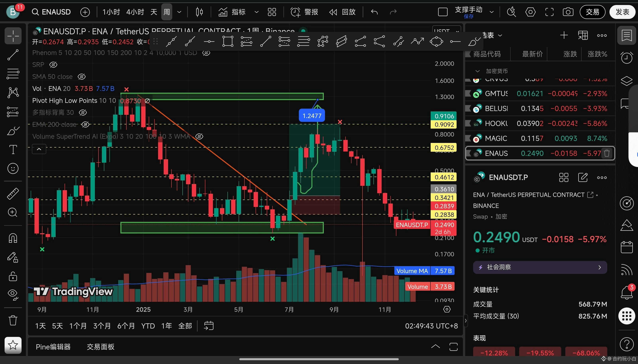638x364 pixels.
Task: Open the 指标 indicators dialog
Action: pos(232,12)
